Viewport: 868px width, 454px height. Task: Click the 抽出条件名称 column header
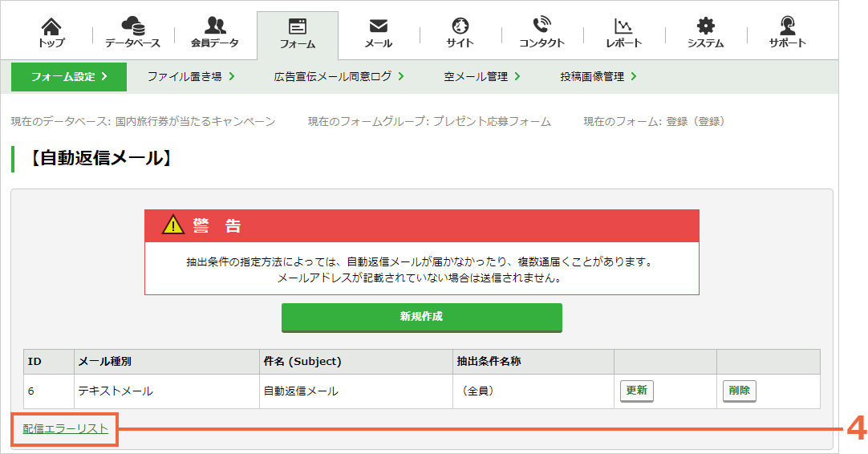[533, 362]
